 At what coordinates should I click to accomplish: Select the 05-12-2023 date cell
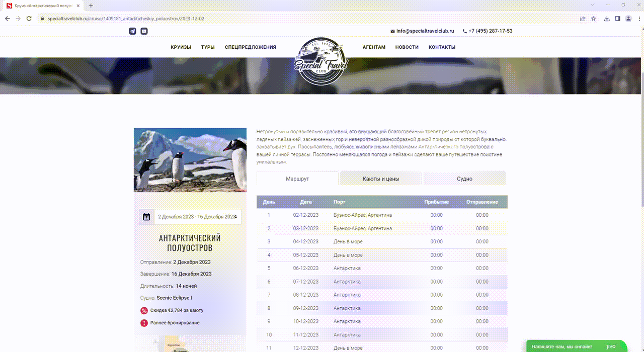tap(306, 255)
